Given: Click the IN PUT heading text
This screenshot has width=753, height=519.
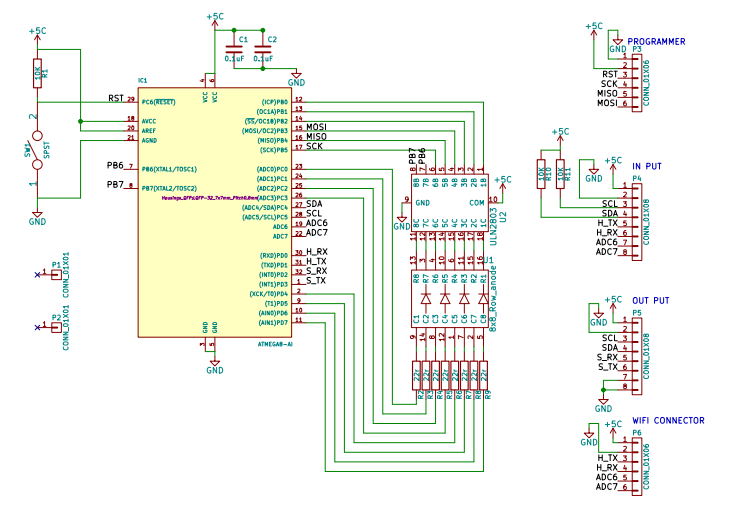Looking at the screenshot, I should (647, 166).
